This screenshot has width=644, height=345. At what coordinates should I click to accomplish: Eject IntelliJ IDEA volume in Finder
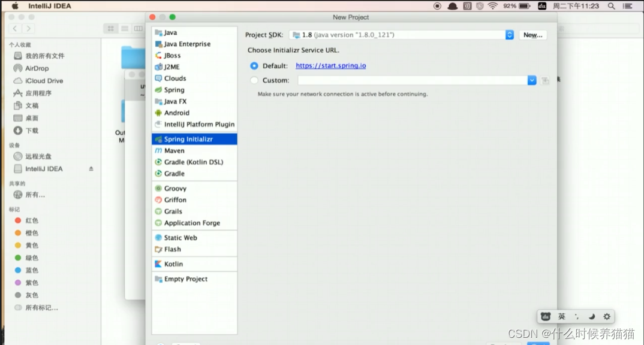click(x=91, y=168)
